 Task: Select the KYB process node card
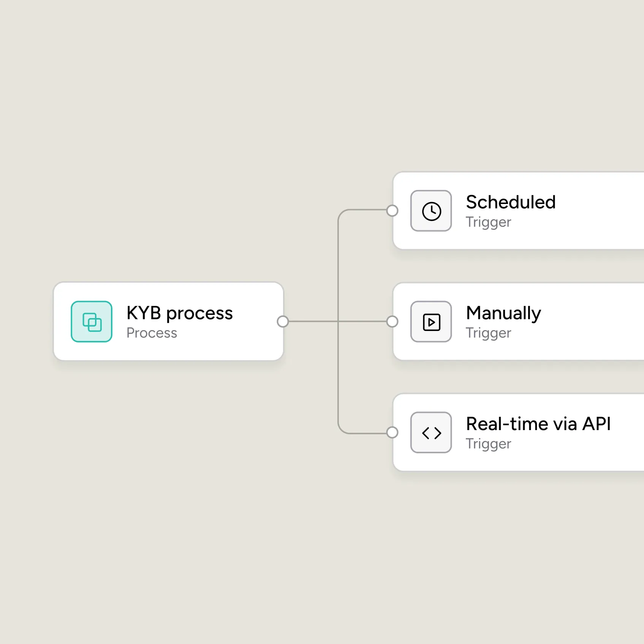coord(169,321)
